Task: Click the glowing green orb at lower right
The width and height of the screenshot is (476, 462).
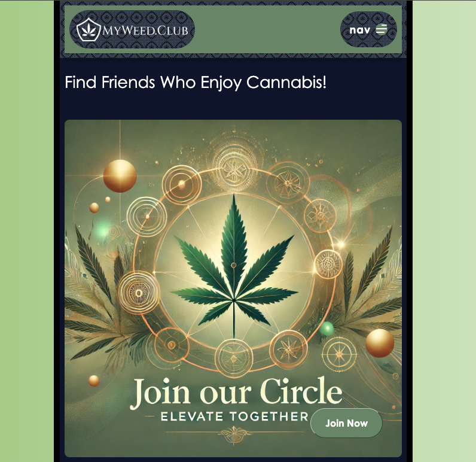Action: pos(327,329)
